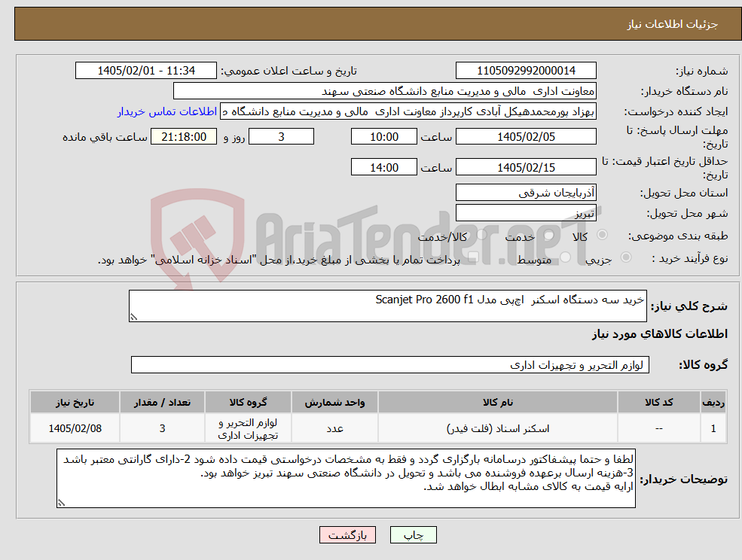Viewport: 742px width, 560px height.
Task: Click the announcement date field 1405/02/01 - 11:34
Action: pos(145,71)
